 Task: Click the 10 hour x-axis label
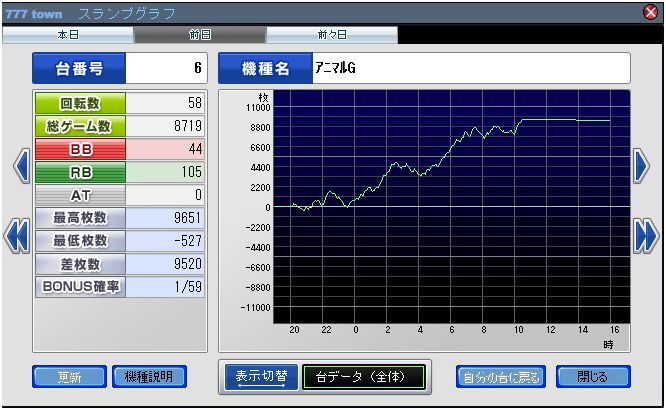pyautogui.click(x=518, y=330)
